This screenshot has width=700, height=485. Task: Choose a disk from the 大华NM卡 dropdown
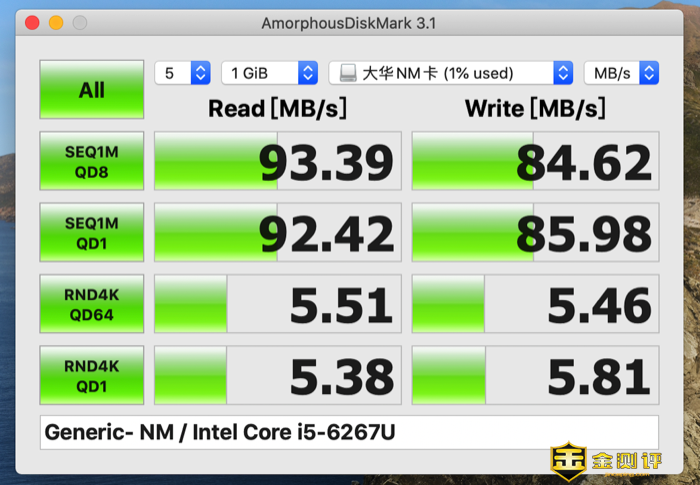(x=451, y=73)
